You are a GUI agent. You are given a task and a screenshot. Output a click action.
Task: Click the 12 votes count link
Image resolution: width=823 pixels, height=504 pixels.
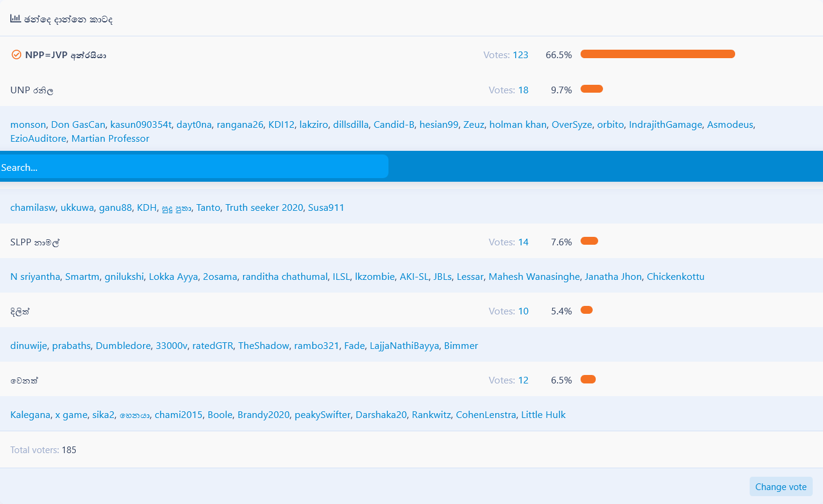[x=523, y=380]
